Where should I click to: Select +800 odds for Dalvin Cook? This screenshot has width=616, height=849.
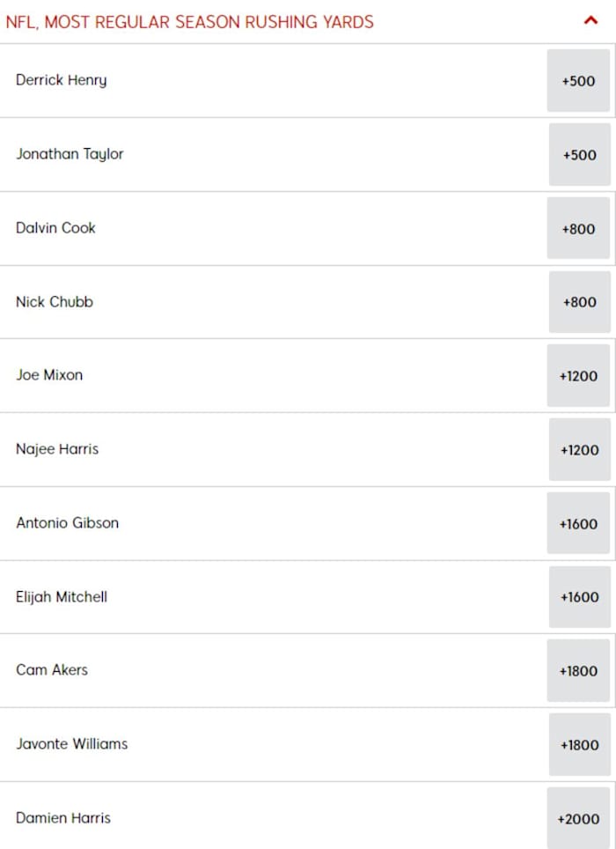pos(579,227)
